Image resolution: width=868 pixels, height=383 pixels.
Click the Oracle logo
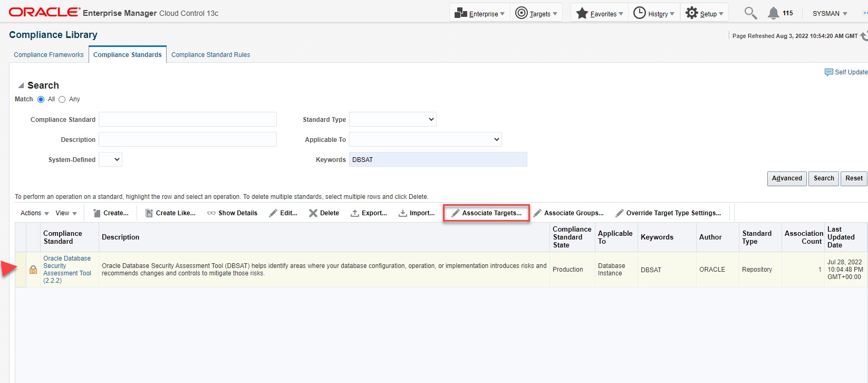[x=45, y=12]
